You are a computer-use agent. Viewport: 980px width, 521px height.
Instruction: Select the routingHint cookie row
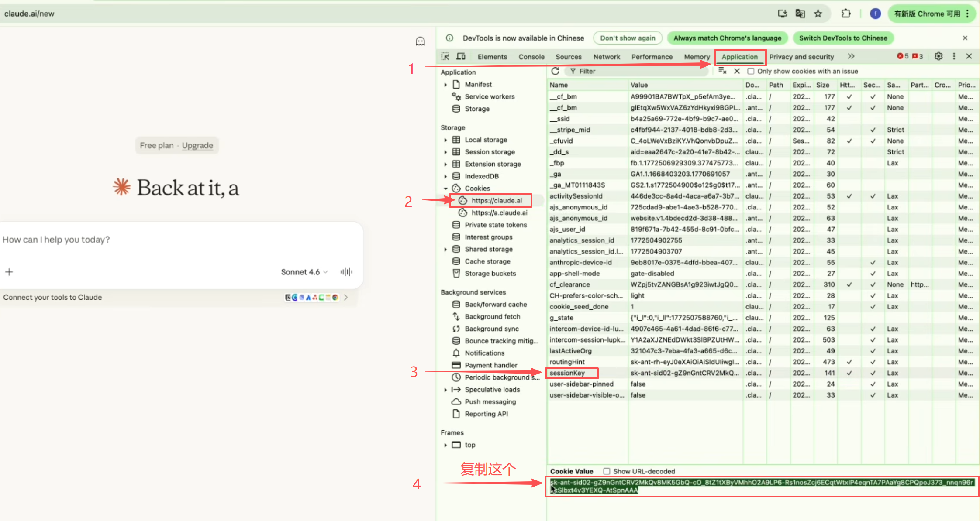point(762,362)
